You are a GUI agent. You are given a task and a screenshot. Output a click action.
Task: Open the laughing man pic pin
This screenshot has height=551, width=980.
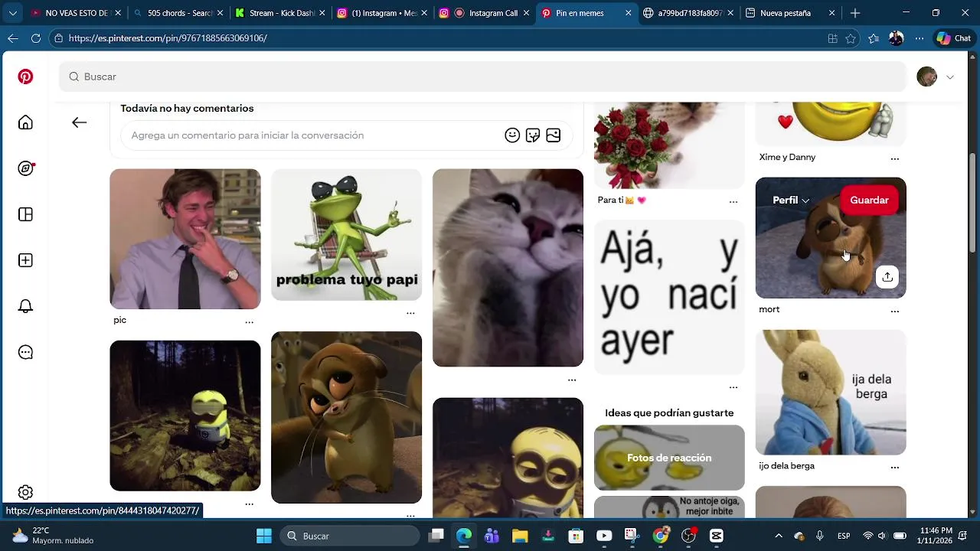(x=185, y=239)
